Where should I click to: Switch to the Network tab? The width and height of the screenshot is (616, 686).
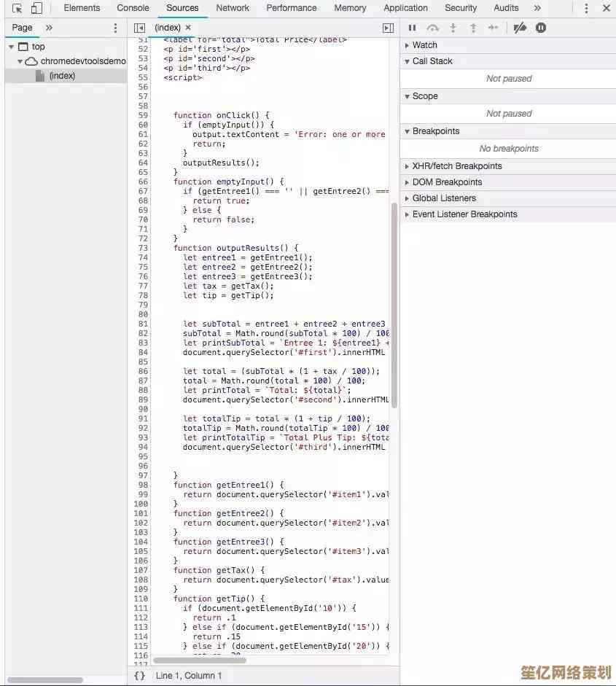233,8
